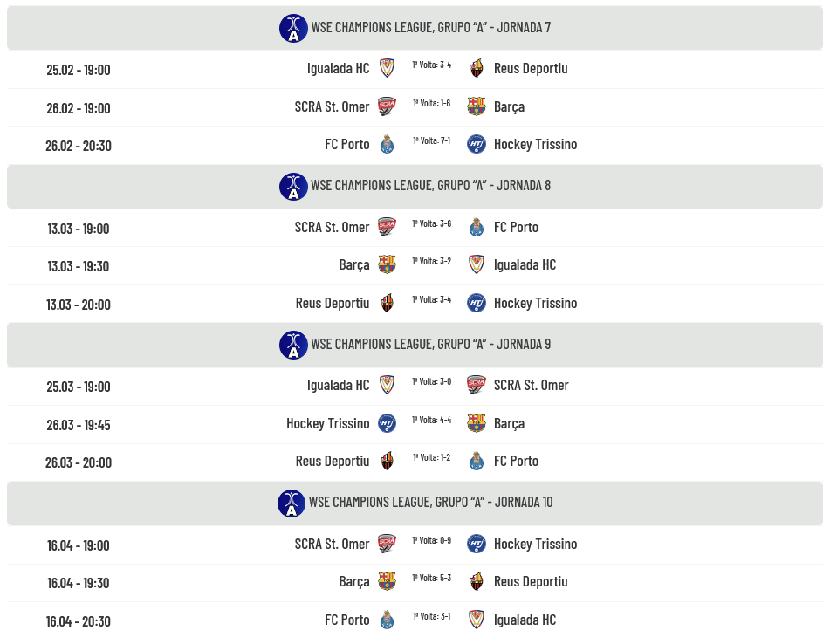
Task: Click the WSE league logo beside Jornada 10
Action: pyautogui.click(x=292, y=503)
